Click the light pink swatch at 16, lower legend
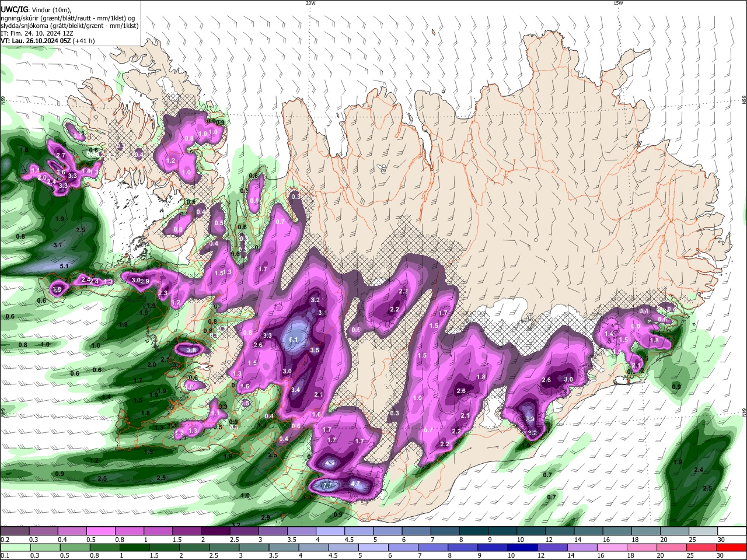The image size is (747, 560). click(612, 547)
